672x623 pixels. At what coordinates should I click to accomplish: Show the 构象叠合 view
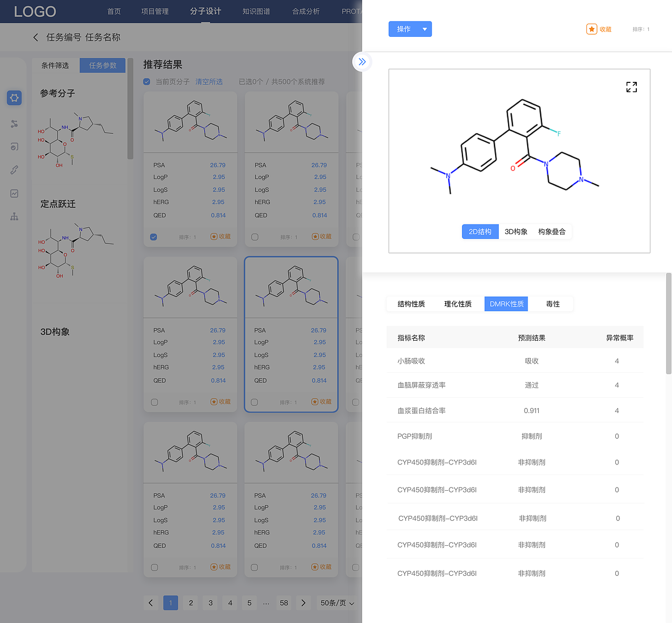tap(552, 231)
